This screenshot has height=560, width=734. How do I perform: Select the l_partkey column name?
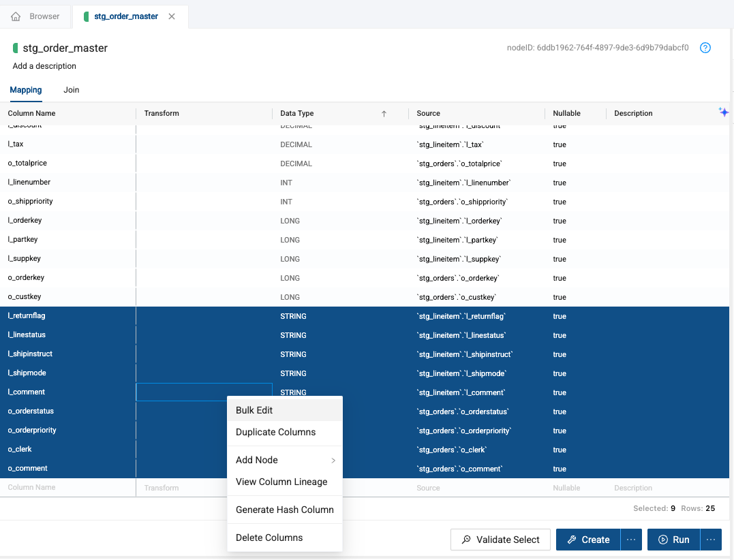point(22,240)
